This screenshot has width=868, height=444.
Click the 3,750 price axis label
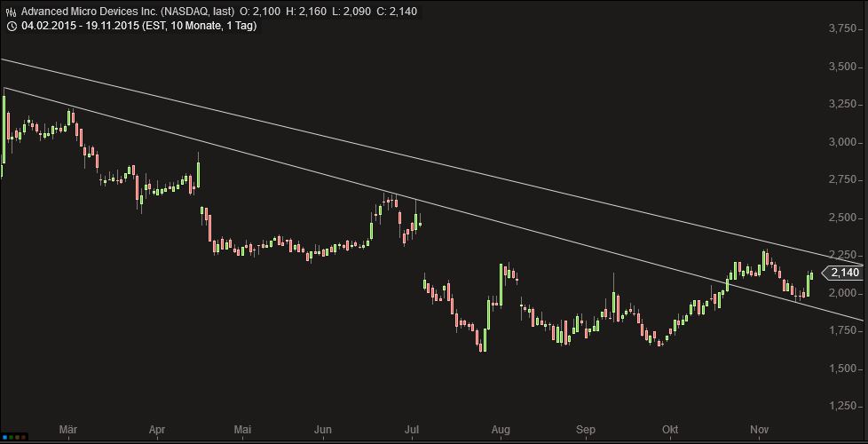tap(843, 28)
